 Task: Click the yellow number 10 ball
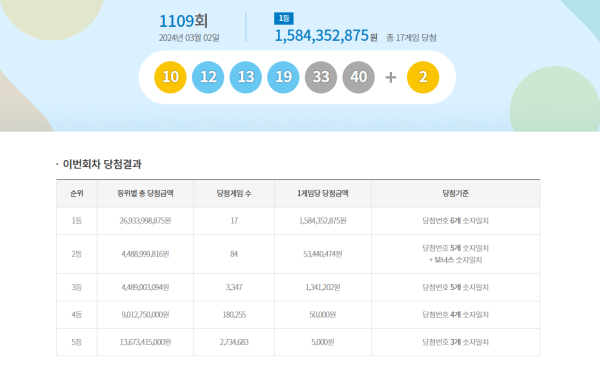coord(170,77)
